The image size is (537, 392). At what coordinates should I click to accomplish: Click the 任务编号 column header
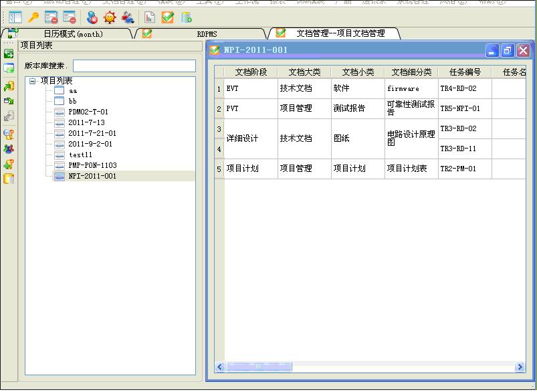[465, 72]
